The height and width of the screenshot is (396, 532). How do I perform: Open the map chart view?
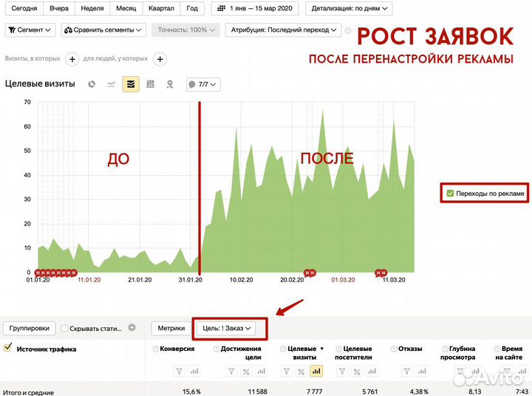pos(170,84)
